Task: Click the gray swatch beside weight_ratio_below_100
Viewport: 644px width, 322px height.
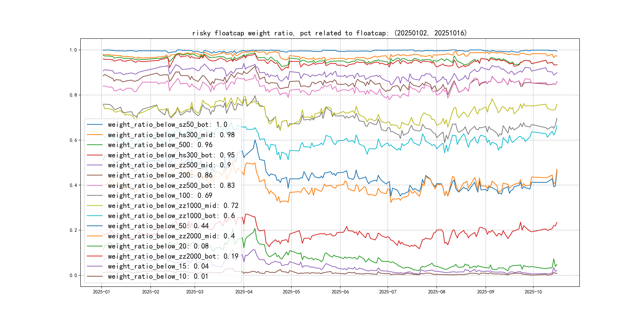Action: point(94,196)
